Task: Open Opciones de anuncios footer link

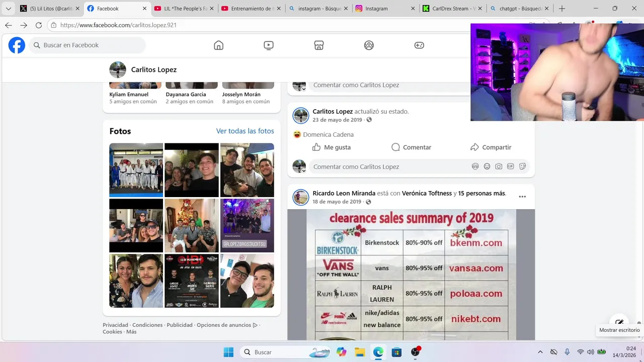Action: click(x=227, y=325)
